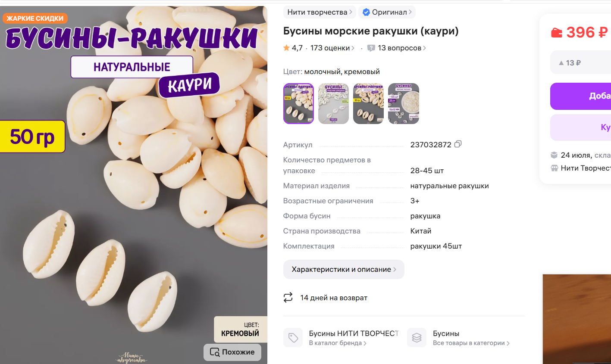Image resolution: width=611 pixels, height=364 pixels.
Task: Select the second color variant thumbnail
Action: click(x=333, y=103)
